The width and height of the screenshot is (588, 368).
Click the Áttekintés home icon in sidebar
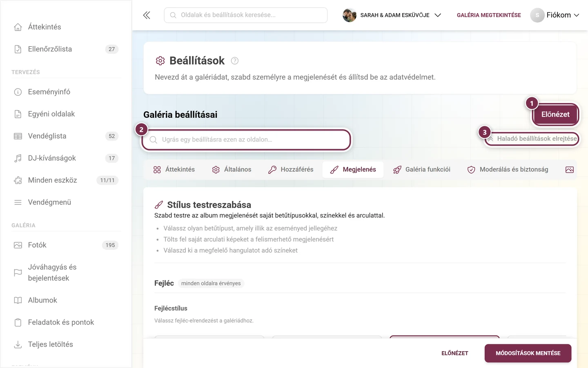point(18,27)
